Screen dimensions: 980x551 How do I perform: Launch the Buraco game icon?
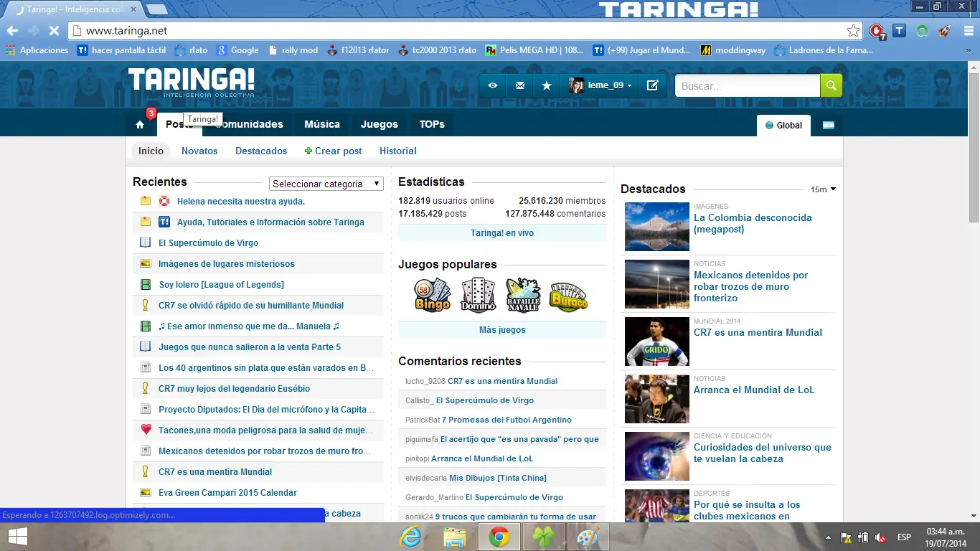click(x=569, y=295)
